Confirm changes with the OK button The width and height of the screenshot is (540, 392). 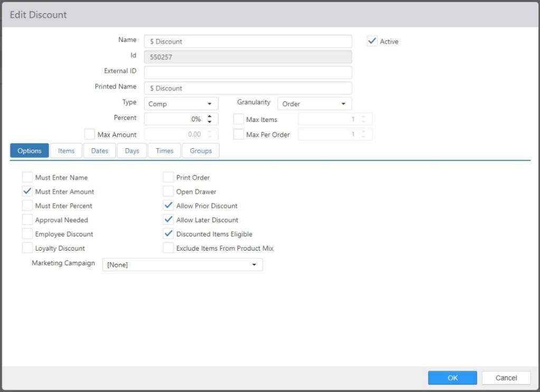(x=452, y=378)
